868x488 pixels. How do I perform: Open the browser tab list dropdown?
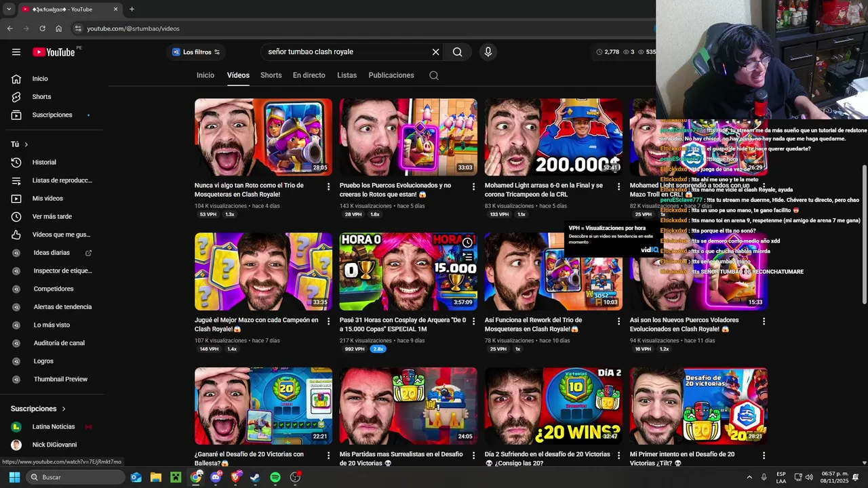coord(9,9)
